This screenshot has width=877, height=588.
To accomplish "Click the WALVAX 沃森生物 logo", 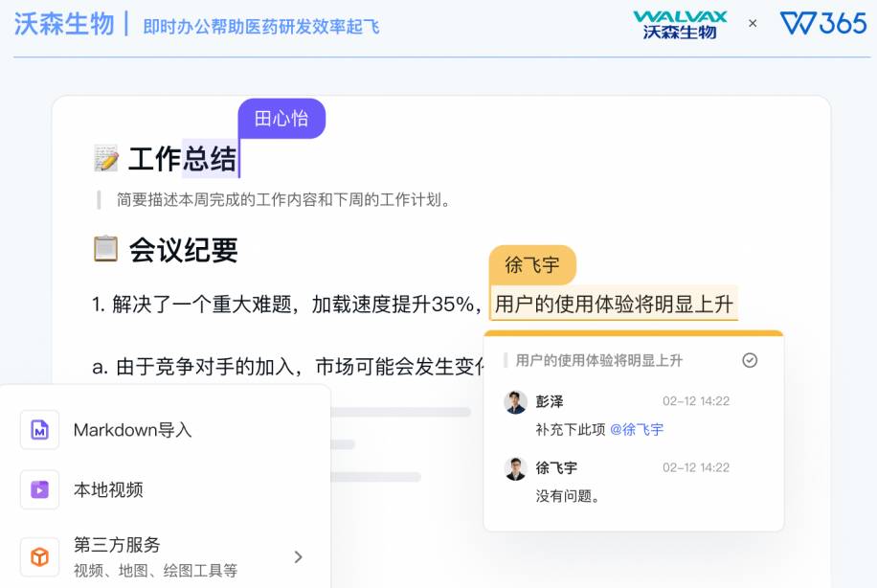I will coord(680,25).
